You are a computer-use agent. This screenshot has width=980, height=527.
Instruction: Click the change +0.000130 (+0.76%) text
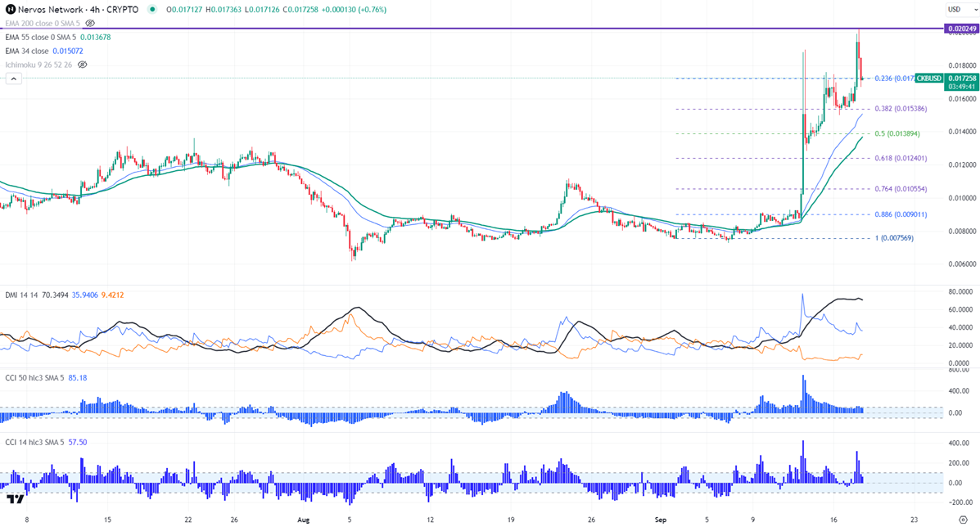point(355,9)
